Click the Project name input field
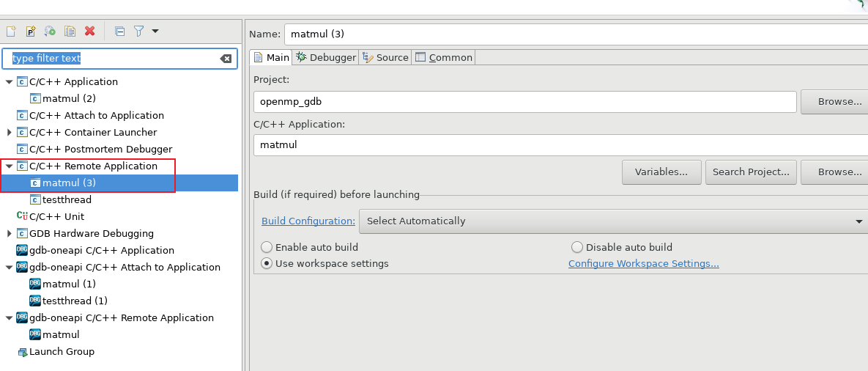The width and height of the screenshot is (868, 371). pyautogui.click(x=524, y=102)
